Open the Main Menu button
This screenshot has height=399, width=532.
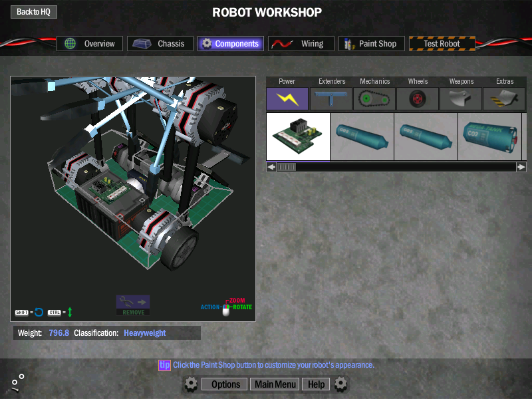tap(275, 384)
